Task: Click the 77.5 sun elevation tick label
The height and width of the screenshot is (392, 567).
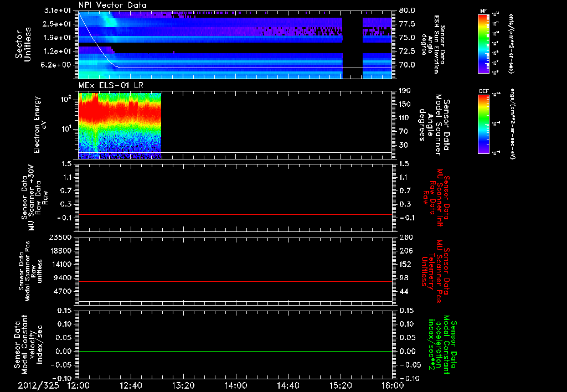Action: (x=407, y=24)
